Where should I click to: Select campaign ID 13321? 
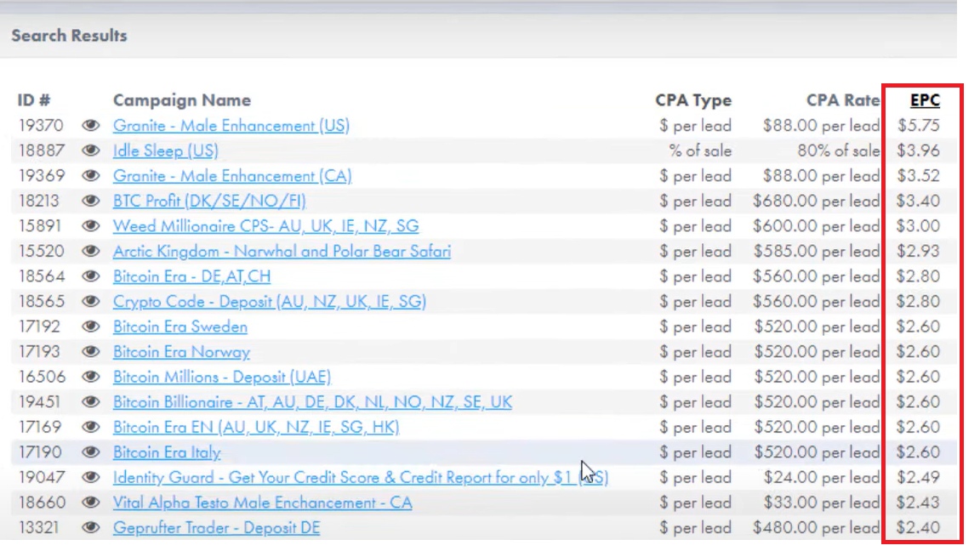click(39, 527)
